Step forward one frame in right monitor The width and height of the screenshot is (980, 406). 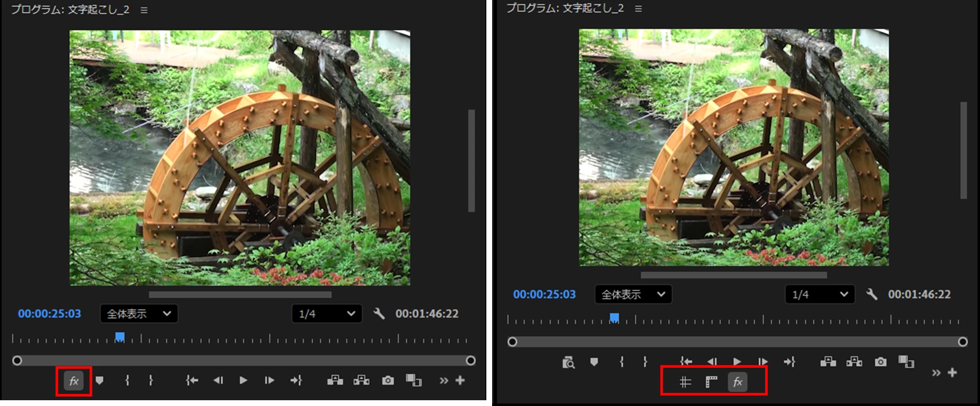tap(763, 361)
